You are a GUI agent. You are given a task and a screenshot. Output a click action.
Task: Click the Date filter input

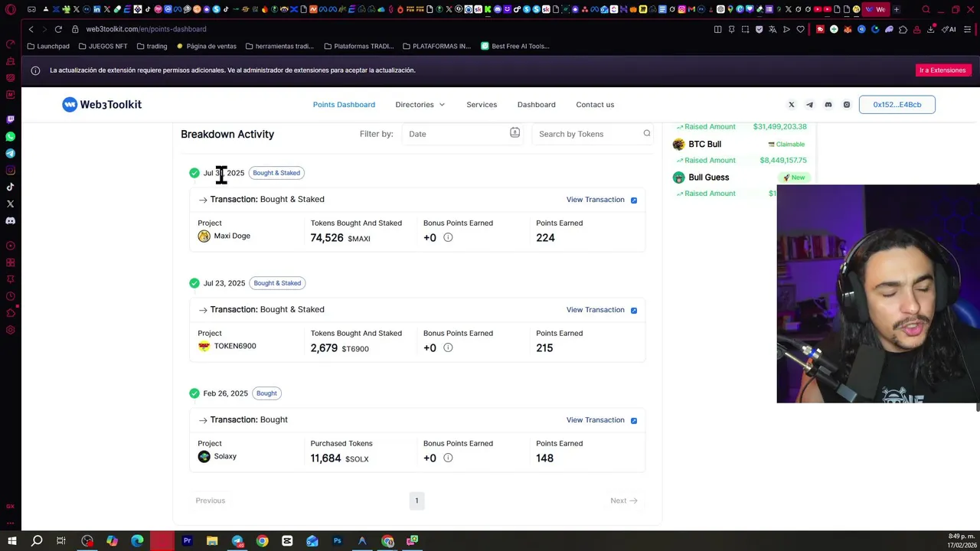coord(462,134)
